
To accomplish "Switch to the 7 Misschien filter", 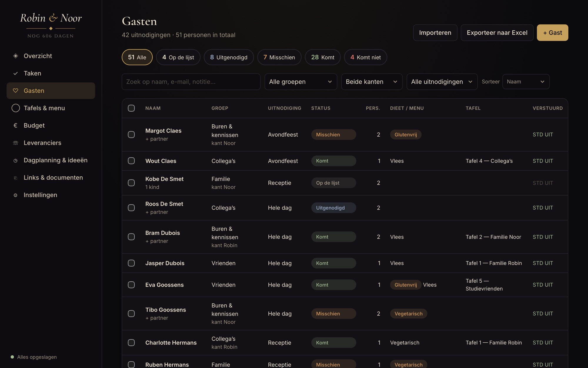I will point(279,57).
